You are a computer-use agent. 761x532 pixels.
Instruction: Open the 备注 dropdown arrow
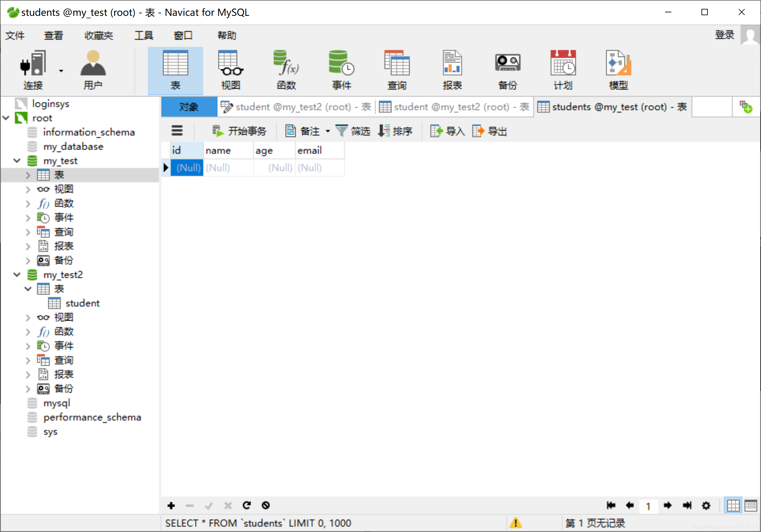tap(328, 131)
